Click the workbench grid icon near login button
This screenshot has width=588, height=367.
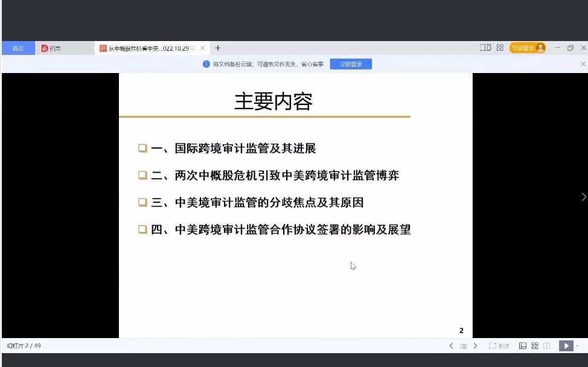pos(500,47)
